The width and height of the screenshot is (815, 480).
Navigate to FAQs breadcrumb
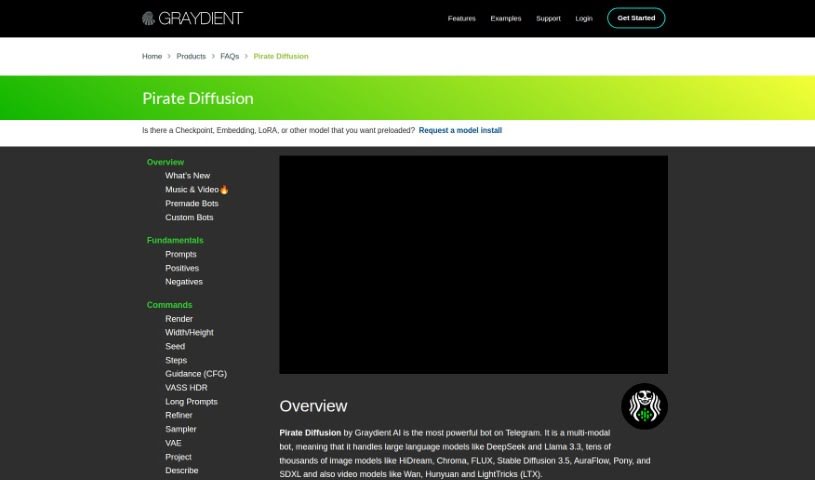(229, 56)
